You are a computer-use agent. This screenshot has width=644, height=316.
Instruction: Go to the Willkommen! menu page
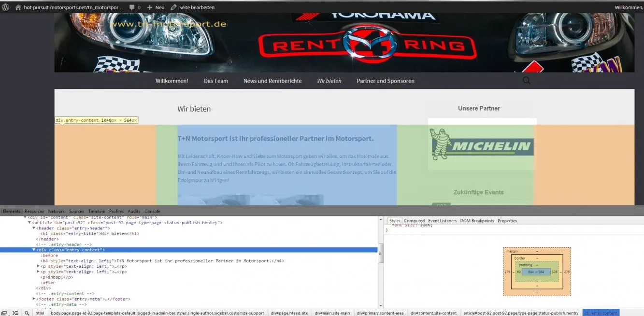(172, 81)
